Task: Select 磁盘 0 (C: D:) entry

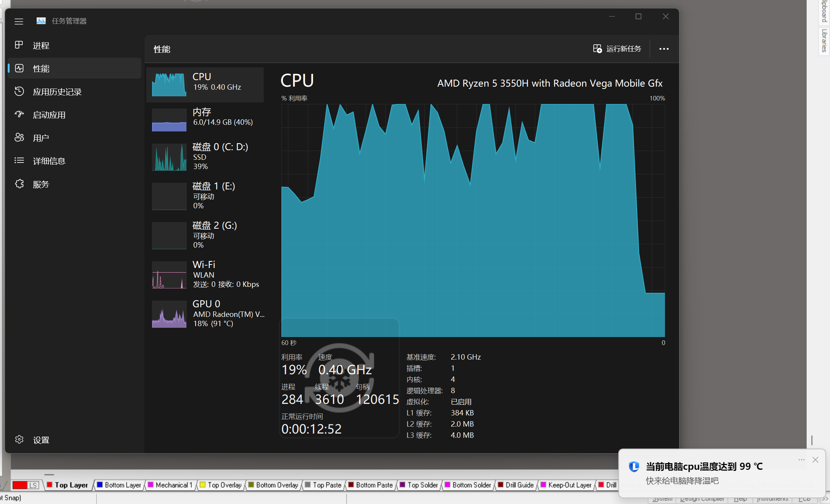Action: pos(205,156)
